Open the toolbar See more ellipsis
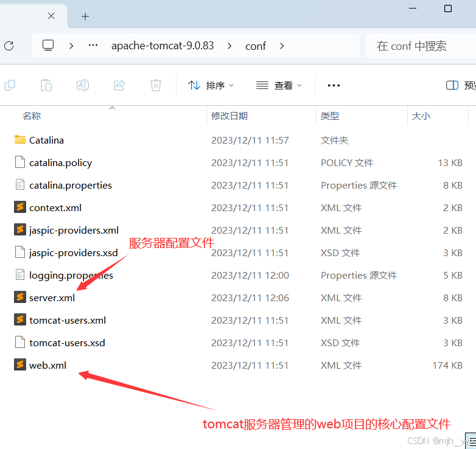The image size is (476, 449). (334, 86)
